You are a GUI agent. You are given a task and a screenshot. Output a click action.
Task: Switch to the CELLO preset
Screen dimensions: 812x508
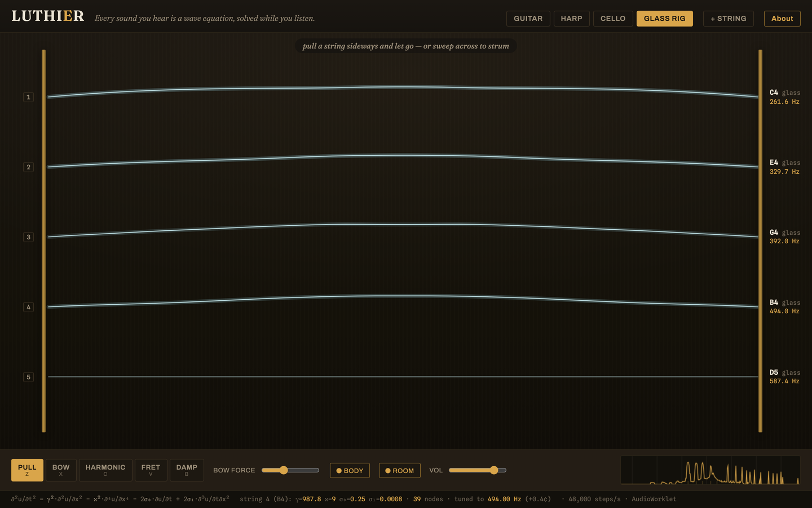click(x=613, y=19)
